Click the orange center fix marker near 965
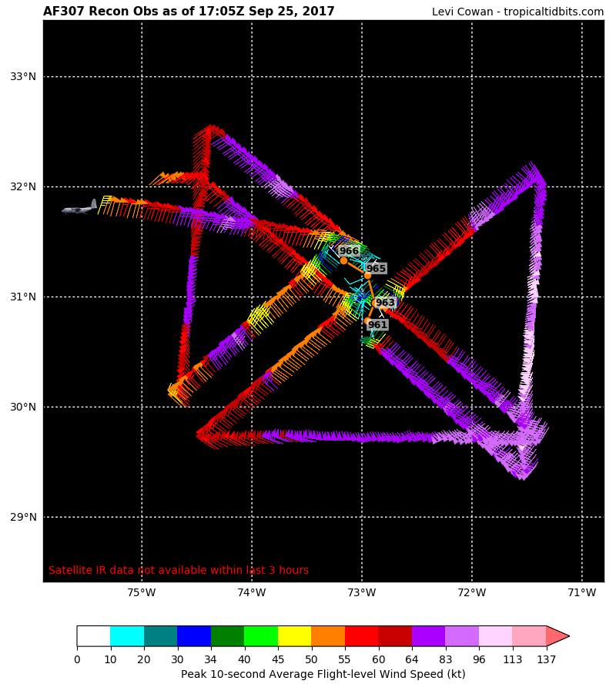The image size is (616, 684). [367, 275]
